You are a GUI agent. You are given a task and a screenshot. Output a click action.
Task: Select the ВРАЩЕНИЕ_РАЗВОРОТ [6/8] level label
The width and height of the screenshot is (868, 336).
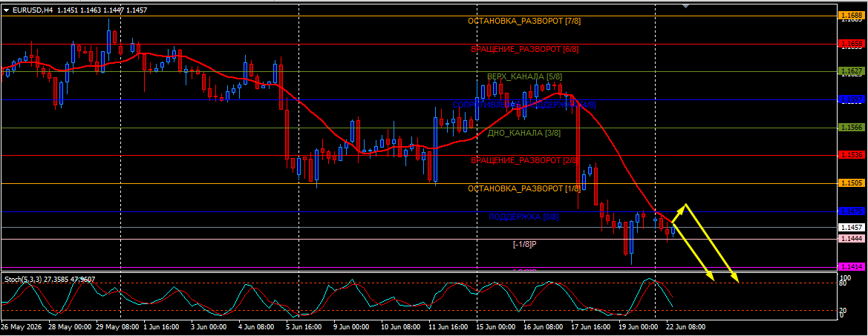coord(525,49)
